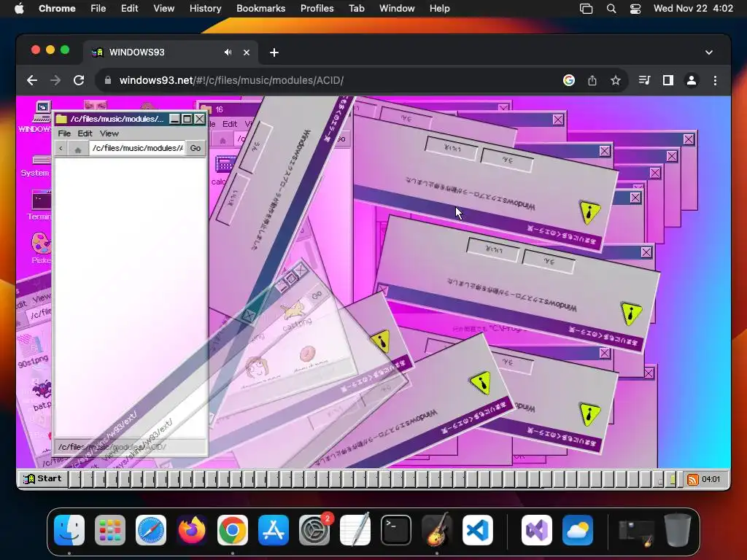Launch purple Visual Studio from the Dock
The width and height of the screenshot is (747, 560).
537,530
